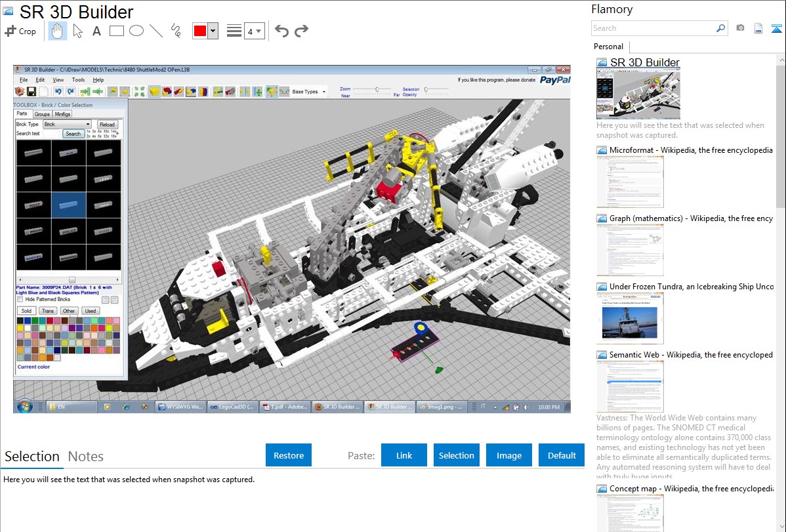
Task: Undo the last annotation in Flamory toolbar
Action: point(281,31)
